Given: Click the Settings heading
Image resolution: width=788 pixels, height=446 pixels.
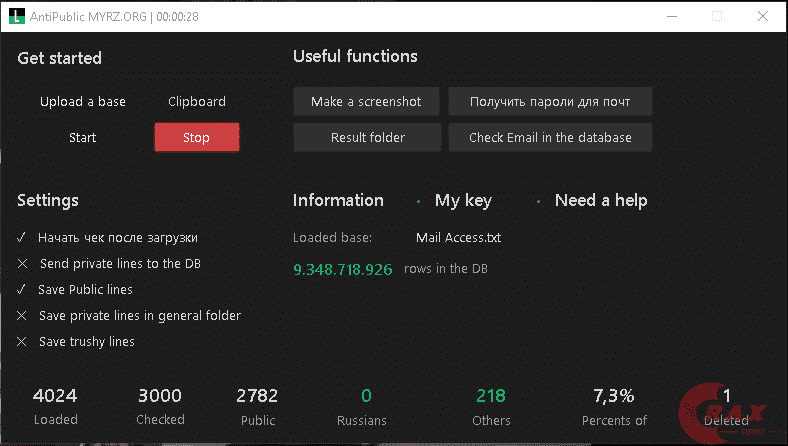Looking at the screenshot, I should coord(48,201).
